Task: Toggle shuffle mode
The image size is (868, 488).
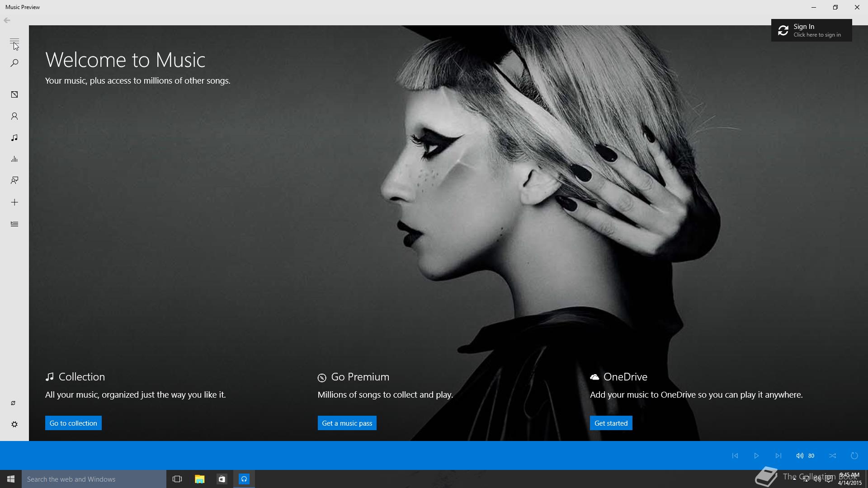Action: pyautogui.click(x=833, y=455)
